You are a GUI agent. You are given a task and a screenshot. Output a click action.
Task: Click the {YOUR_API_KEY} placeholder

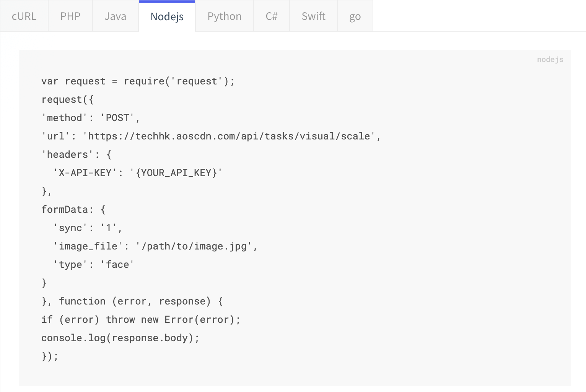(176, 173)
